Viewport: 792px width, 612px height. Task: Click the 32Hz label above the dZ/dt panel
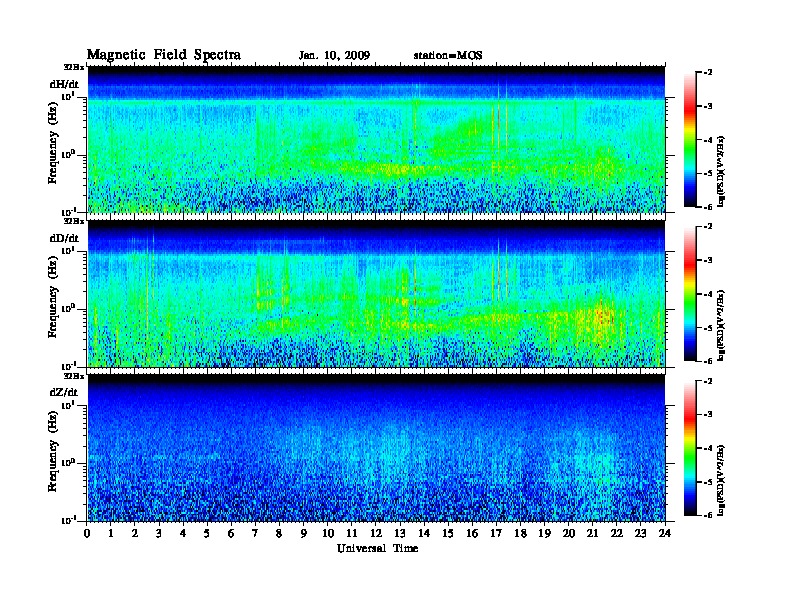[x=73, y=376]
